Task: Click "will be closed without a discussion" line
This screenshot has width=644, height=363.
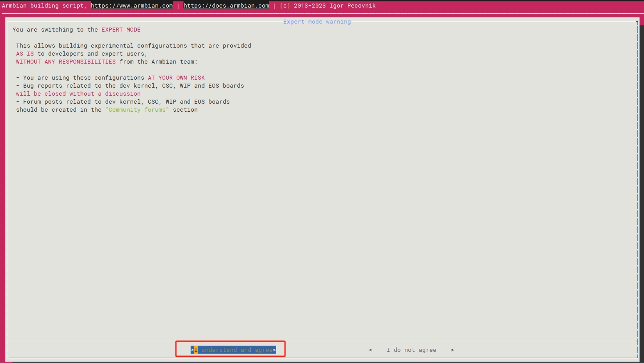Action: (78, 94)
